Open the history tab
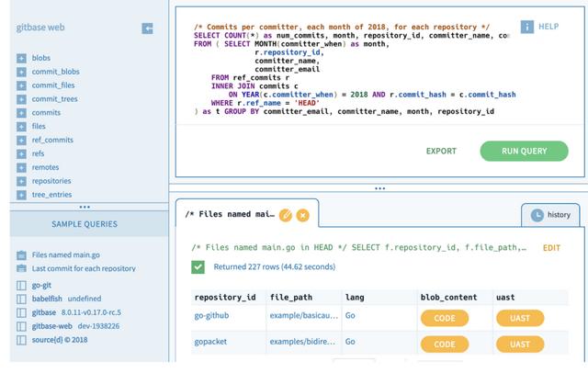This screenshot has width=588, height=373. [550, 215]
